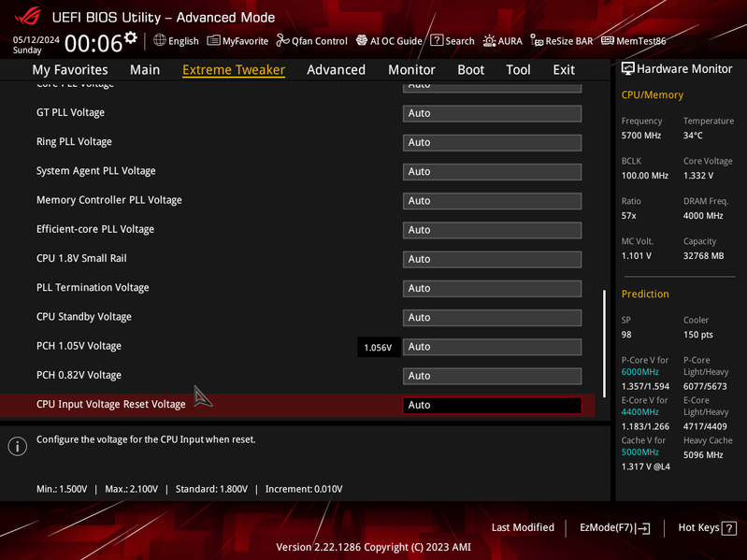The height and width of the screenshot is (560, 747).
Task: Select Memory Controller PLL Voltage field
Action: tap(492, 201)
